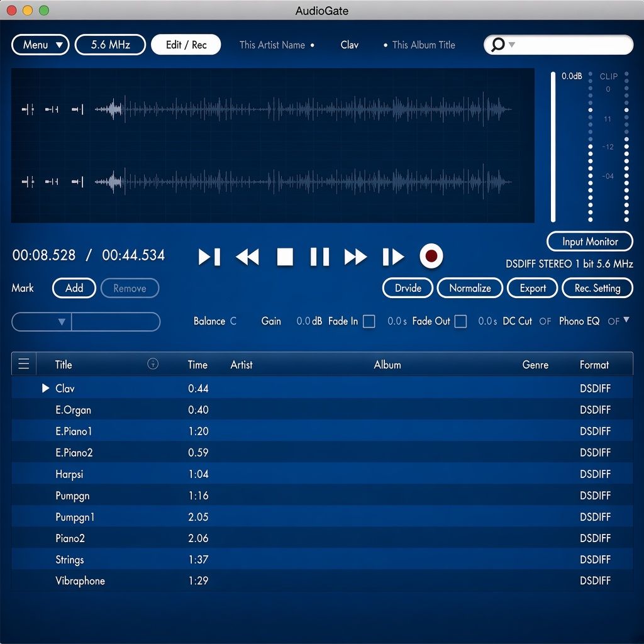644x644 pixels.
Task: Open the mark selection dropdown arrow
Action: tap(62, 321)
